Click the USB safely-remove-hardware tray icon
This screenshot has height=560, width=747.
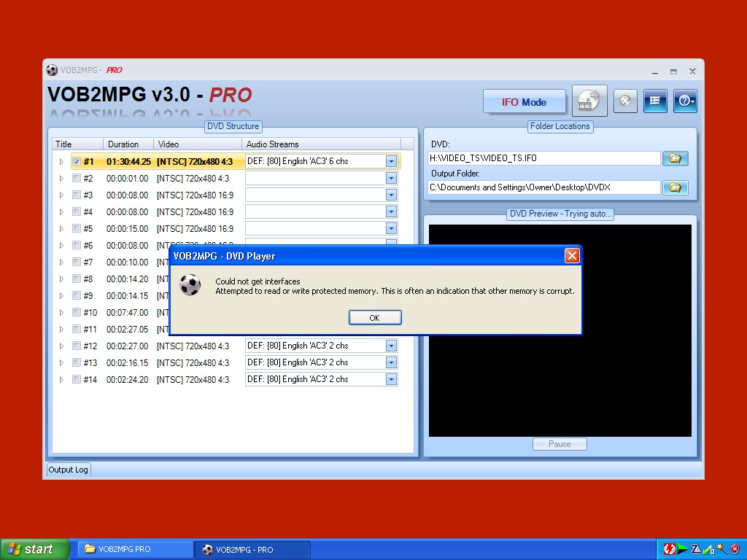[708, 549]
